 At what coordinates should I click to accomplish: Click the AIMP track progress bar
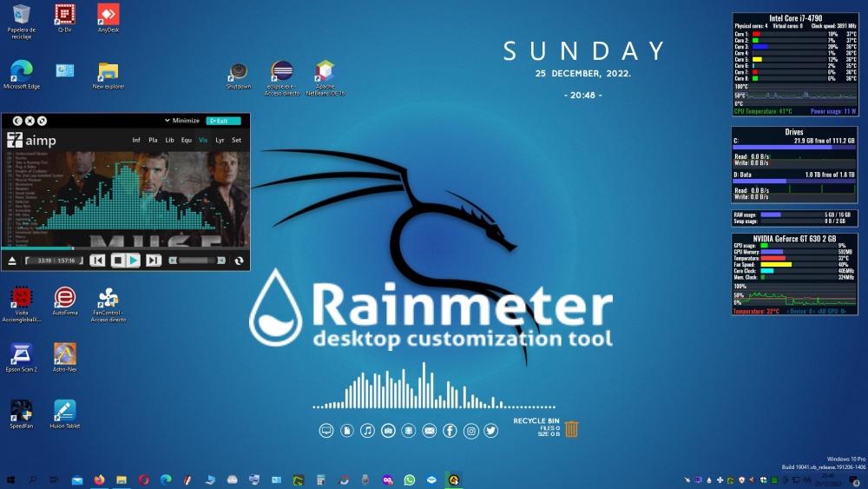click(x=126, y=248)
